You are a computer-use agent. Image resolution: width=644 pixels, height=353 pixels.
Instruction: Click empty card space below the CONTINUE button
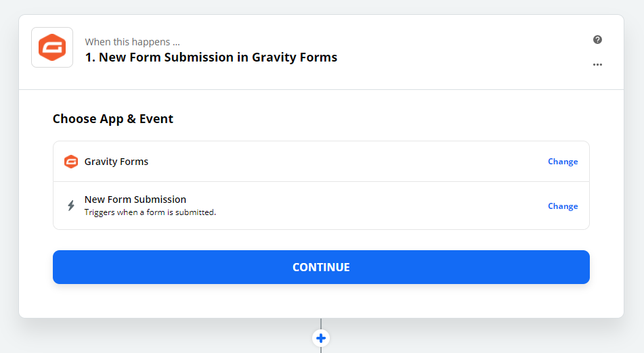click(321, 301)
